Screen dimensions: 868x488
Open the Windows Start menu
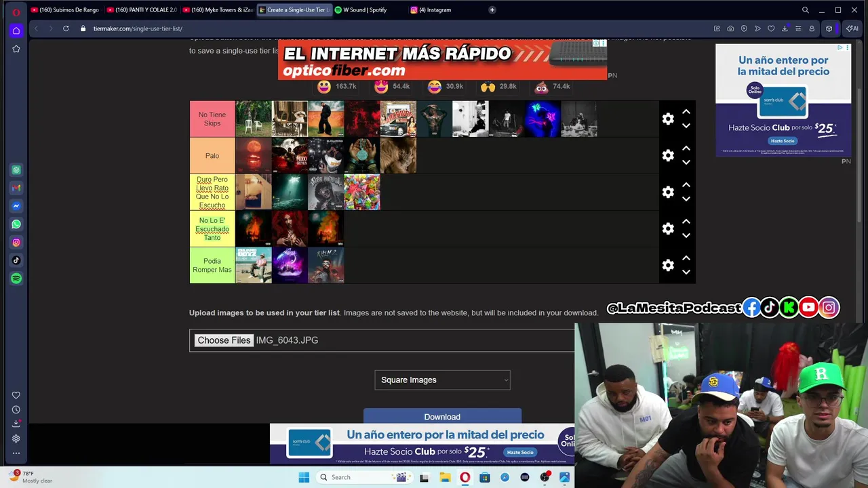pyautogui.click(x=304, y=477)
